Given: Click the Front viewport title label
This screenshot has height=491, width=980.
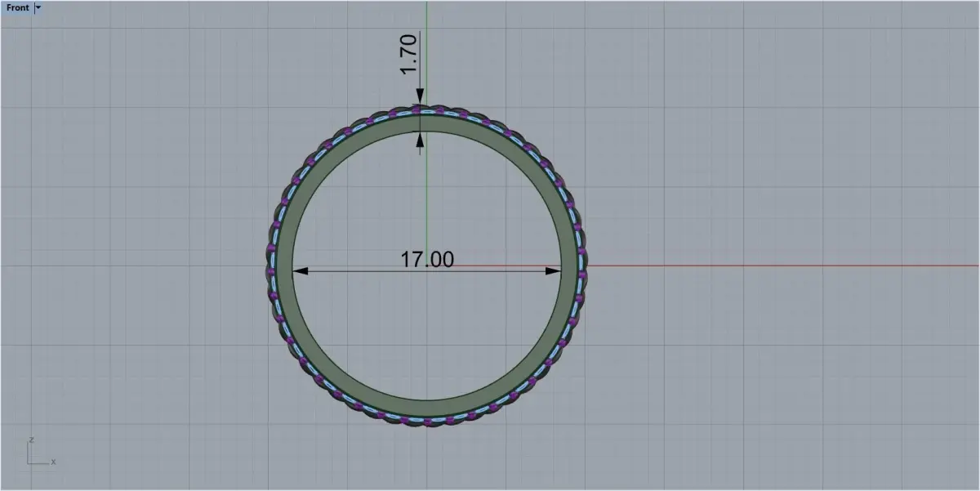Looking at the screenshot, I should (x=17, y=7).
